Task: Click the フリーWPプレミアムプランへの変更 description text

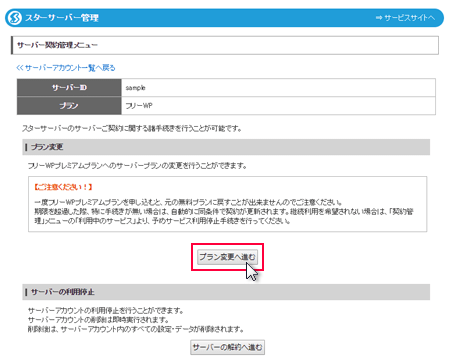Action: 137,166
